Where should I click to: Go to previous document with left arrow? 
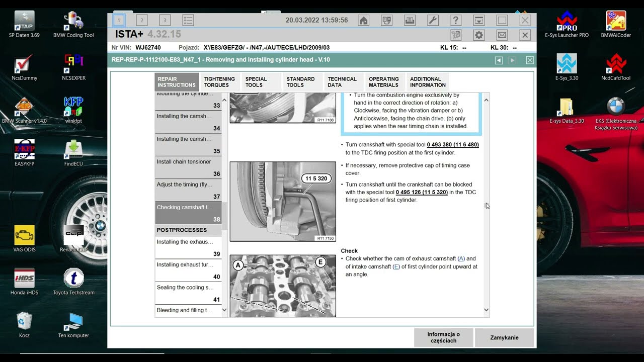click(499, 60)
